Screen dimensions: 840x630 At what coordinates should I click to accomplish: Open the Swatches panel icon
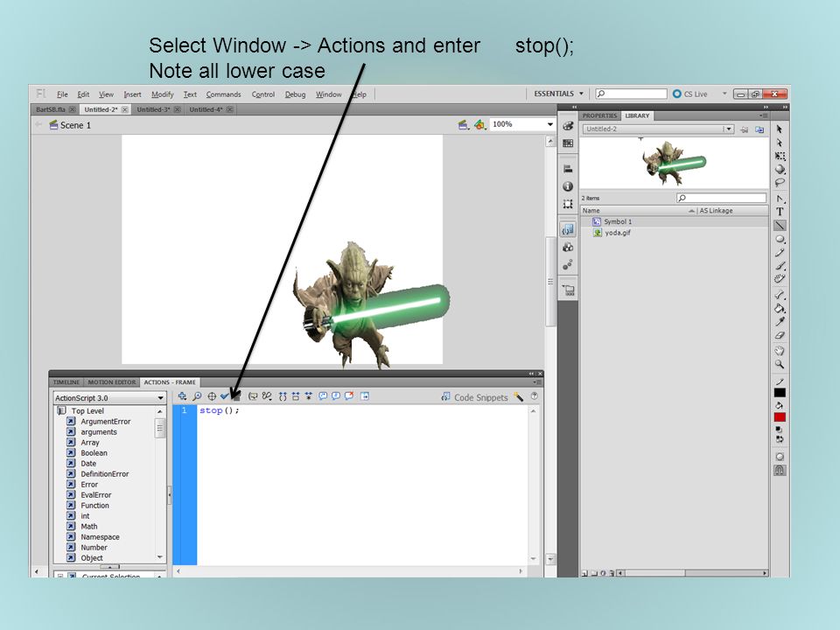pyautogui.click(x=568, y=143)
